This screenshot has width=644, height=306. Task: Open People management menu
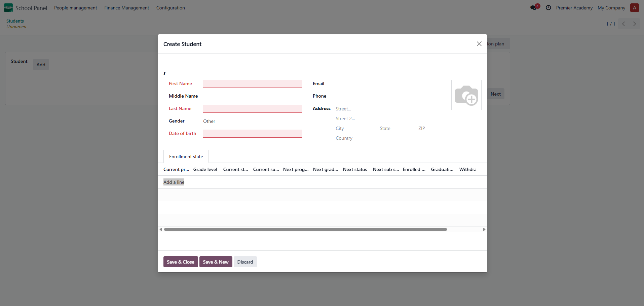coord(75,8)
